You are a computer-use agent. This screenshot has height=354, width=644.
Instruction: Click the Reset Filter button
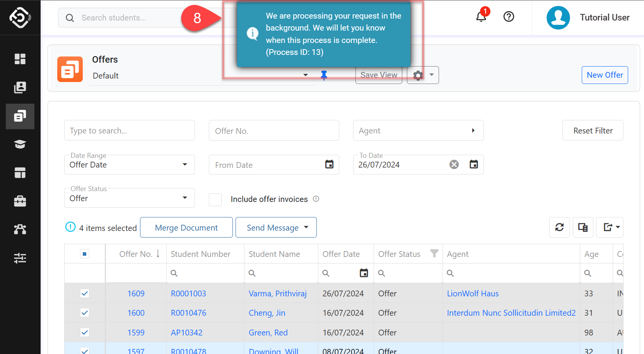coord(593,130)
